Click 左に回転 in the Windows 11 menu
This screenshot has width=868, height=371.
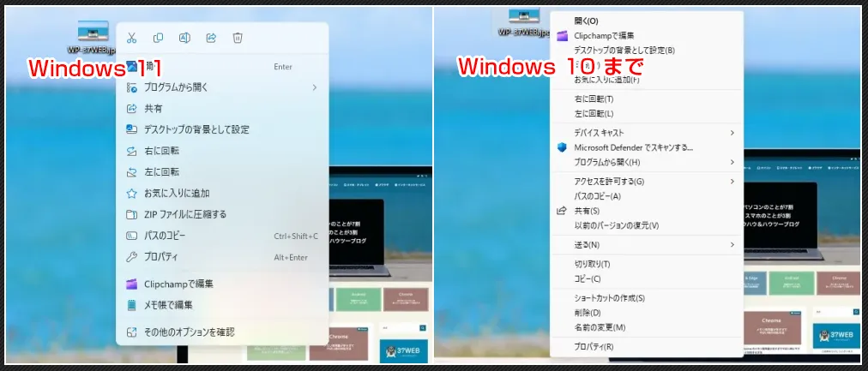[x=161, y=173]
